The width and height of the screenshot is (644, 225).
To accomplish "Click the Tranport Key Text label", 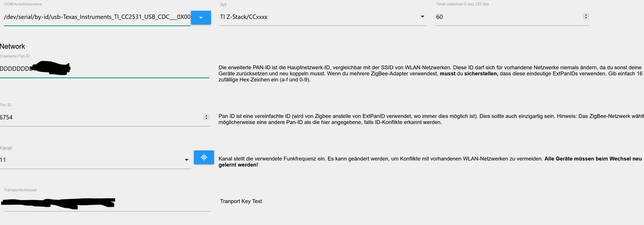I will click(240, 201).
